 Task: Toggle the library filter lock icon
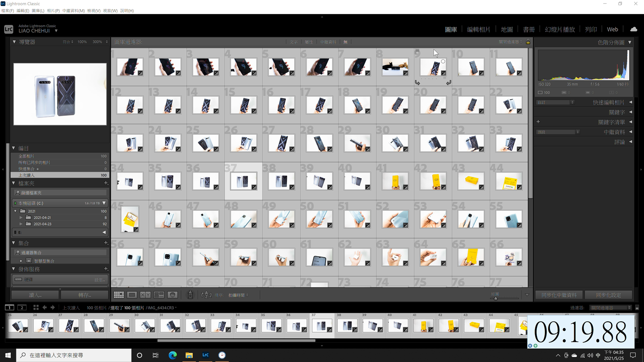point(528,42)
